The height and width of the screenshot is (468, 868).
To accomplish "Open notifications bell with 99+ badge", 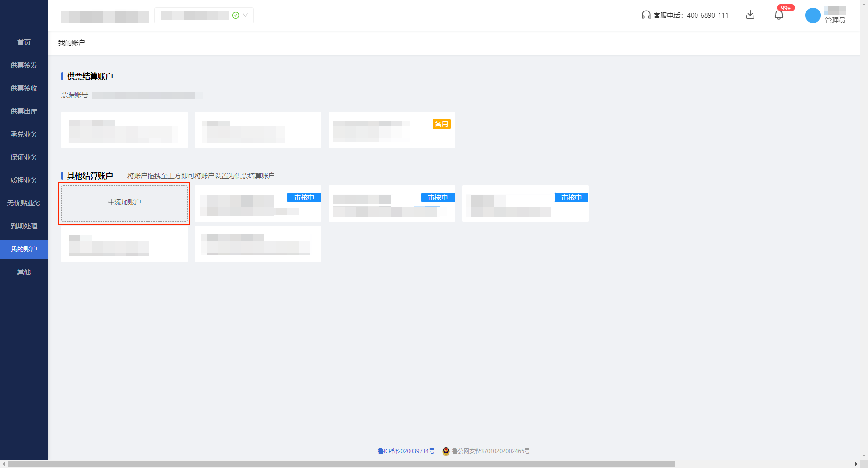I will pyautogui.click(x=779, y=15).
